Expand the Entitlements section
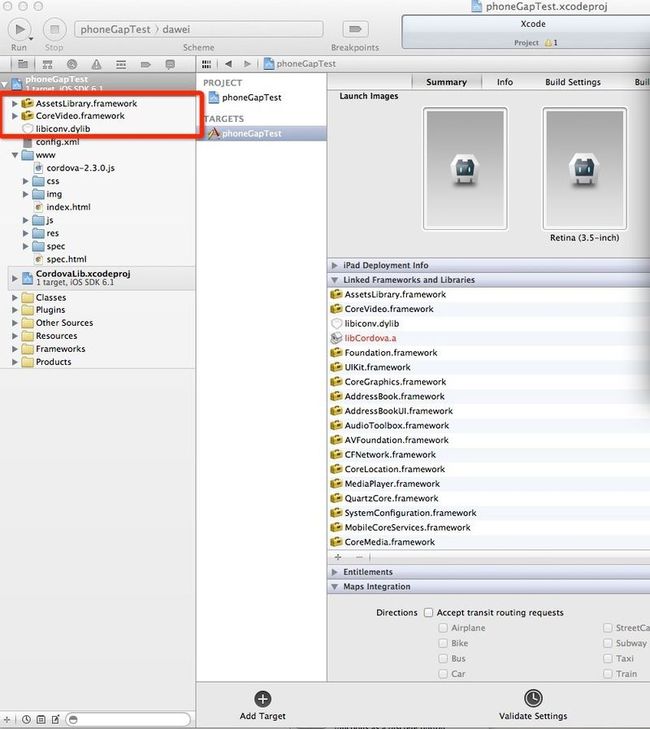Screen dimensions: 650x729 pyautogui.click(x=334, y=572)
